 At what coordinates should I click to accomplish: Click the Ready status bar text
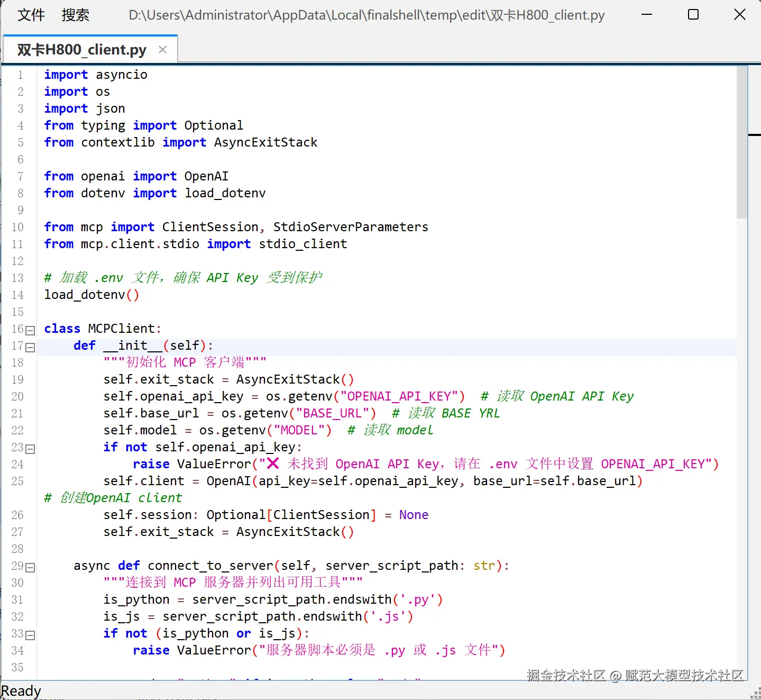(21, 691)
